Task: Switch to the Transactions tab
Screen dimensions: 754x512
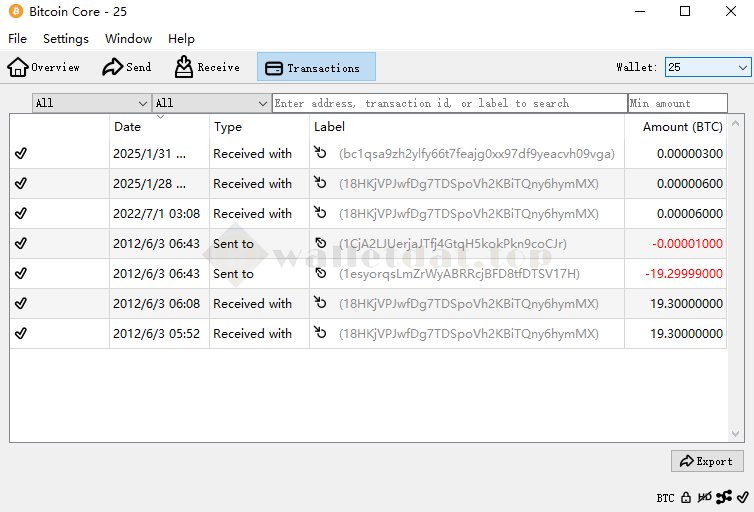Action: pos(316,67)
